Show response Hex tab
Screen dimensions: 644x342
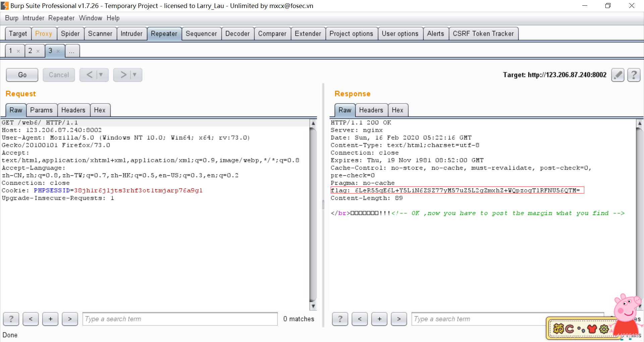point(397,110)
